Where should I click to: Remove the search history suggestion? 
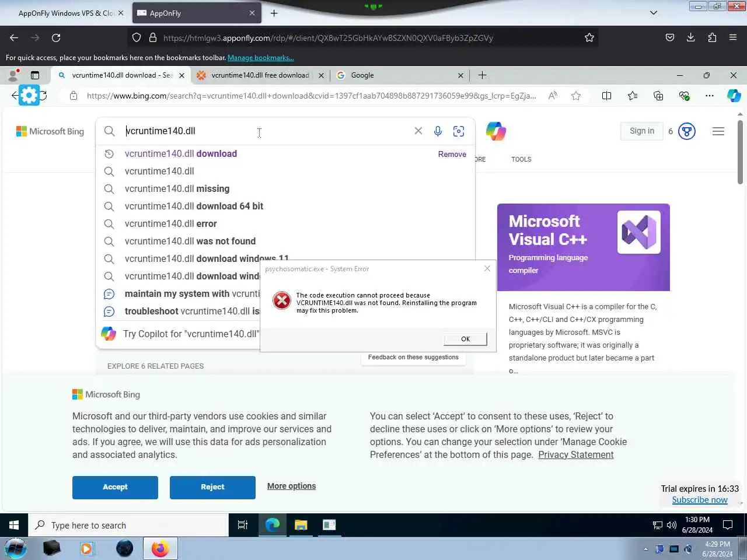(x=452, y=154)
